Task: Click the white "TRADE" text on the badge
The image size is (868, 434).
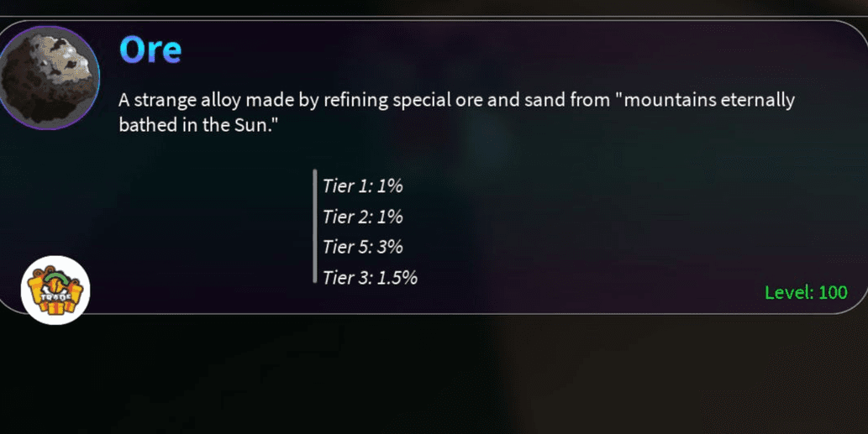Action: pos(55,296)
